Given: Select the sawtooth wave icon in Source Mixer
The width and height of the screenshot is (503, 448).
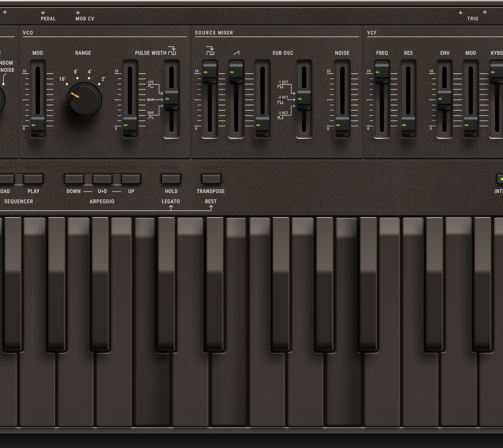Looking at the screenshot, I should [236, 52].
